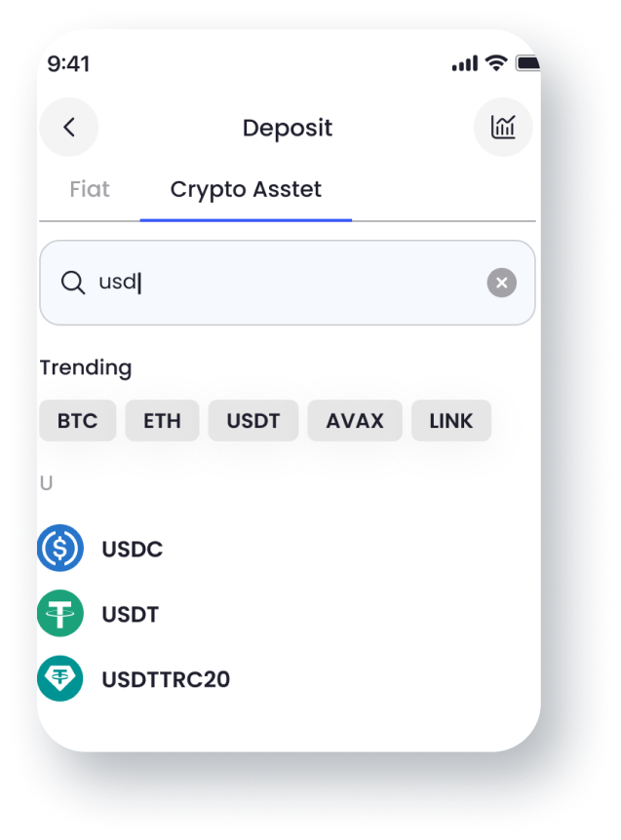621x840 pixels.
Task: Tap the battery indicator icon
Action: 527,63
